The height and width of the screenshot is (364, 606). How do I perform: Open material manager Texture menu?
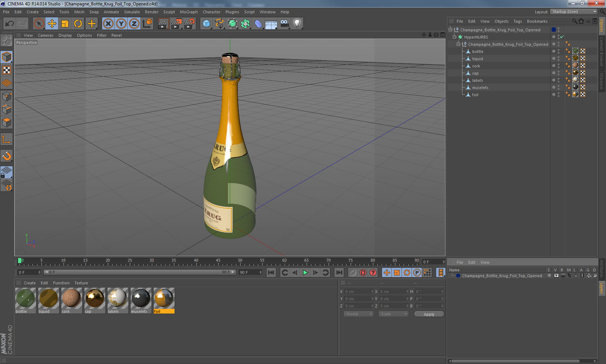pyautogui.click(x=81, y=283)
